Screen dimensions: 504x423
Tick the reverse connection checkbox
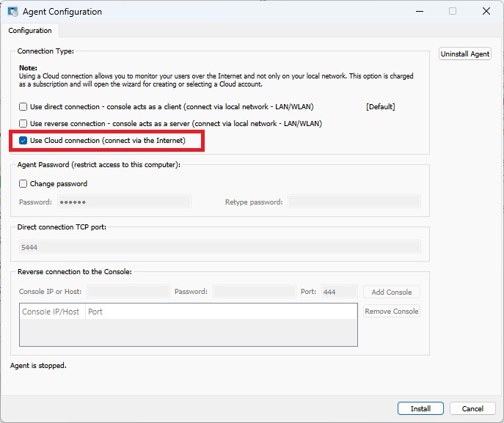[23, 124]
